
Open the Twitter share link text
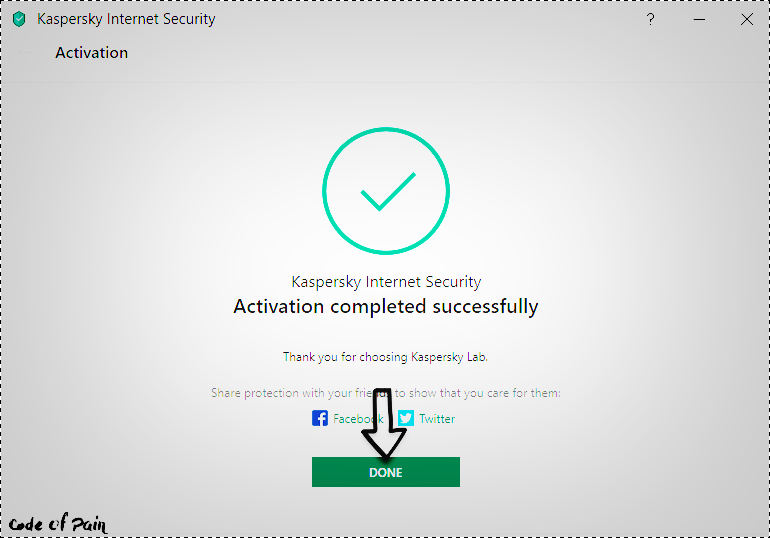click(x=437, y=419)
